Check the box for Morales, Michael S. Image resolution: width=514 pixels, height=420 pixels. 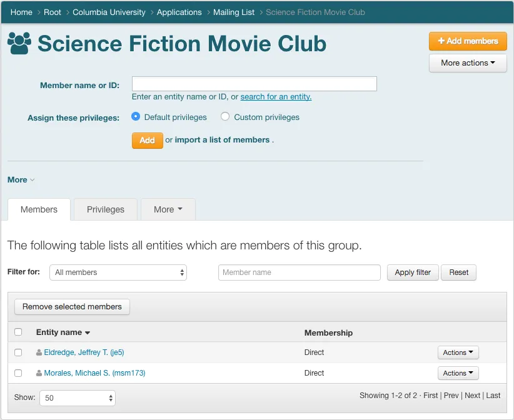[x=18, y=373]
